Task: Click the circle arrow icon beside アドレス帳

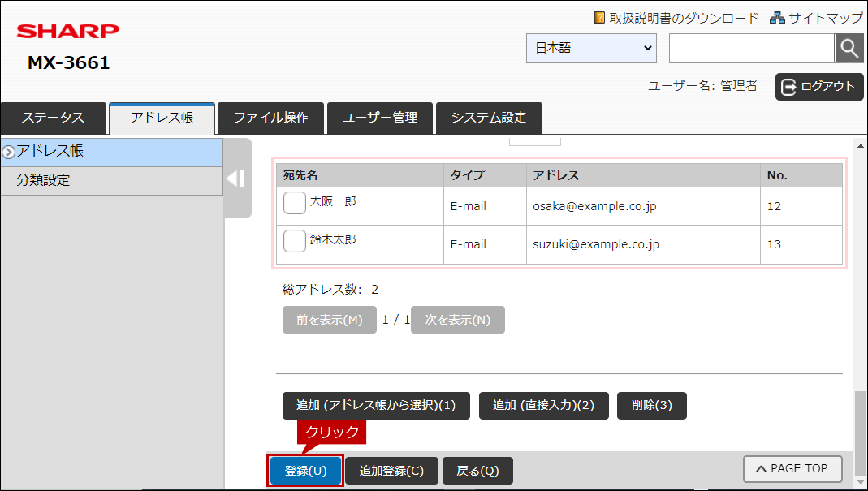Action: (8, 153)
